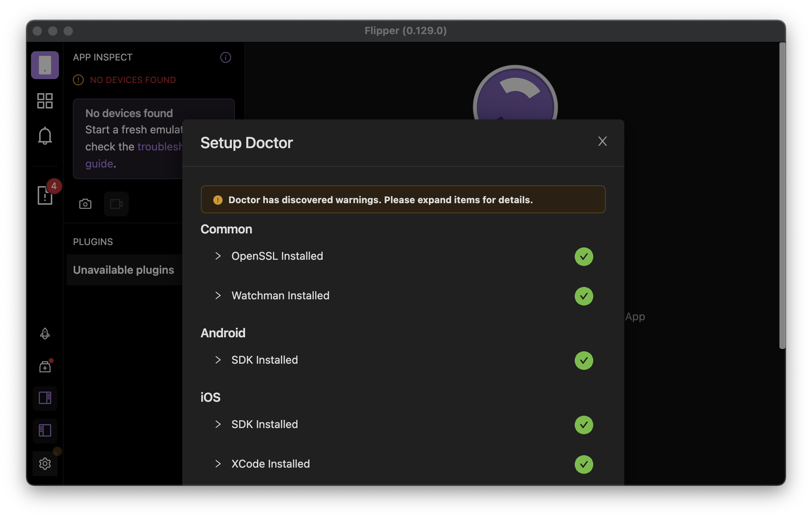812x518 pixels.
Task: Open the rocket launch icon
Action: coord(45,334)
